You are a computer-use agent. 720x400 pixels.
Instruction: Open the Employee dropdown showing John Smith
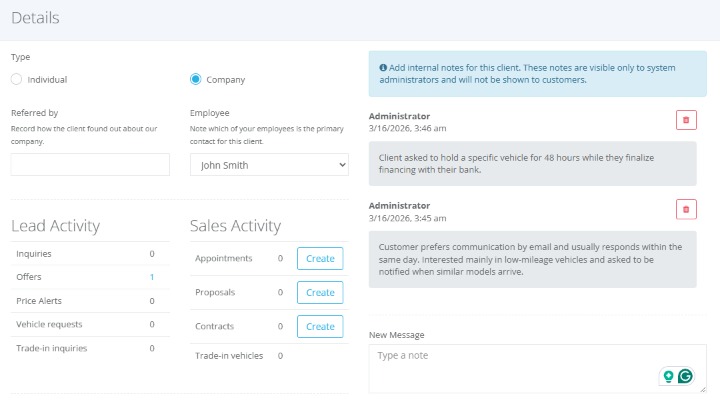(269, 165)
